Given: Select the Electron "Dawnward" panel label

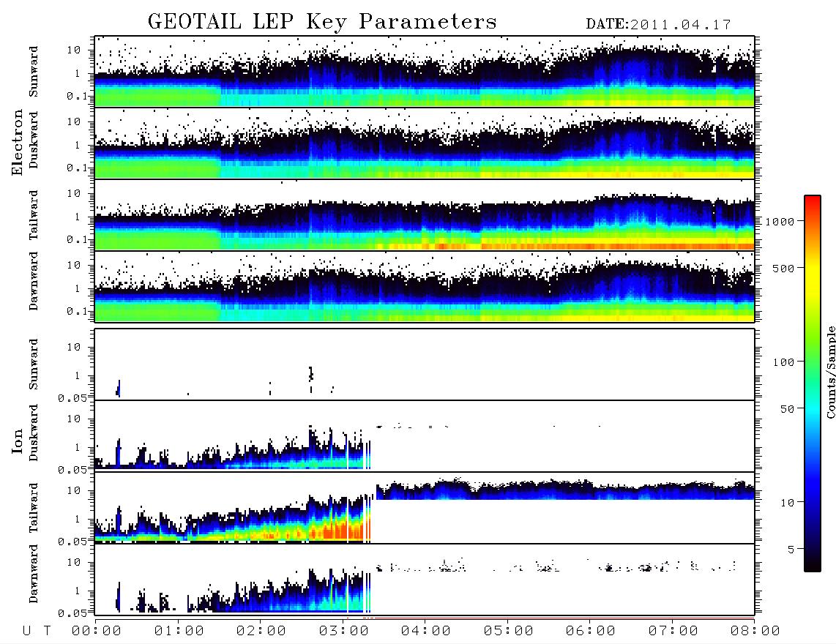Looking at the screenshot, I should 34,281.
